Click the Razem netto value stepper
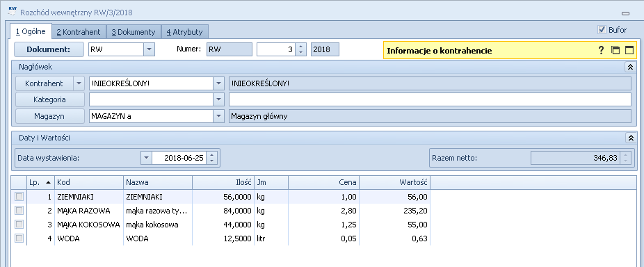This screenshot has height=267, width=644. tap(625, 158)
